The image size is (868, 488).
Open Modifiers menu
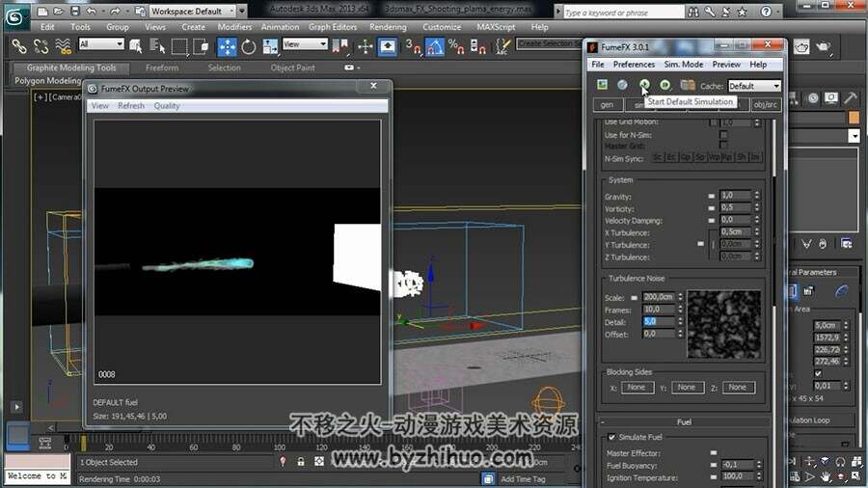[234, 27]
